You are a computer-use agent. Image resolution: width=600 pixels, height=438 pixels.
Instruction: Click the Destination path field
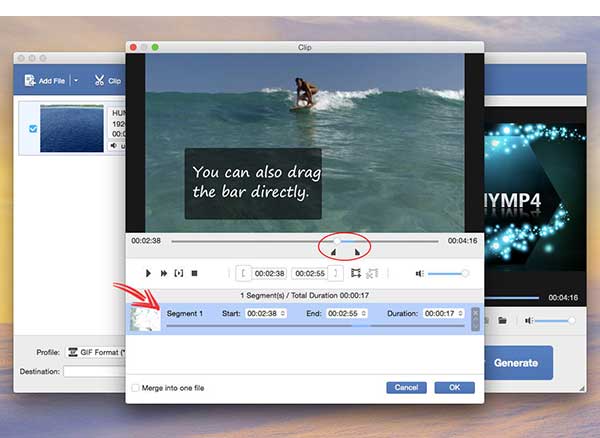(x=95, y=371)
